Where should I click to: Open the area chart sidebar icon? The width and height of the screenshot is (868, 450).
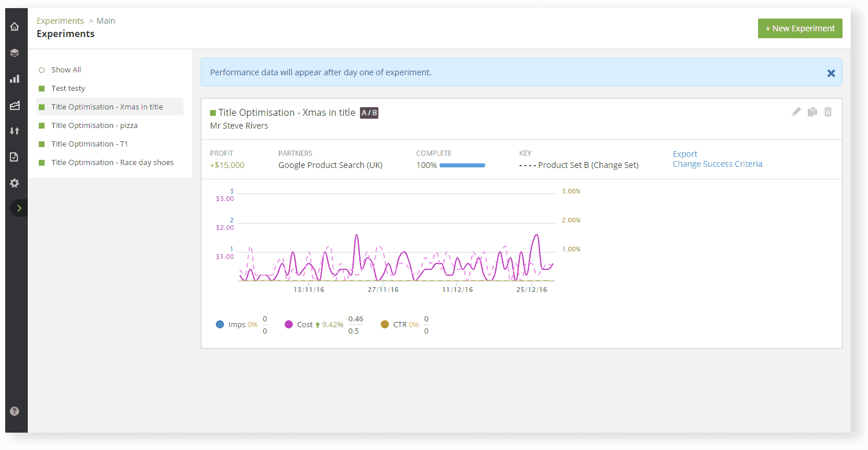click(14, 105)
